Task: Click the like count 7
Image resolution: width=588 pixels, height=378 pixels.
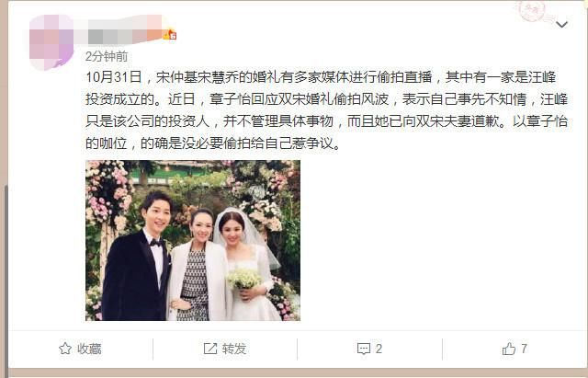Action: (x=524, y=349)
